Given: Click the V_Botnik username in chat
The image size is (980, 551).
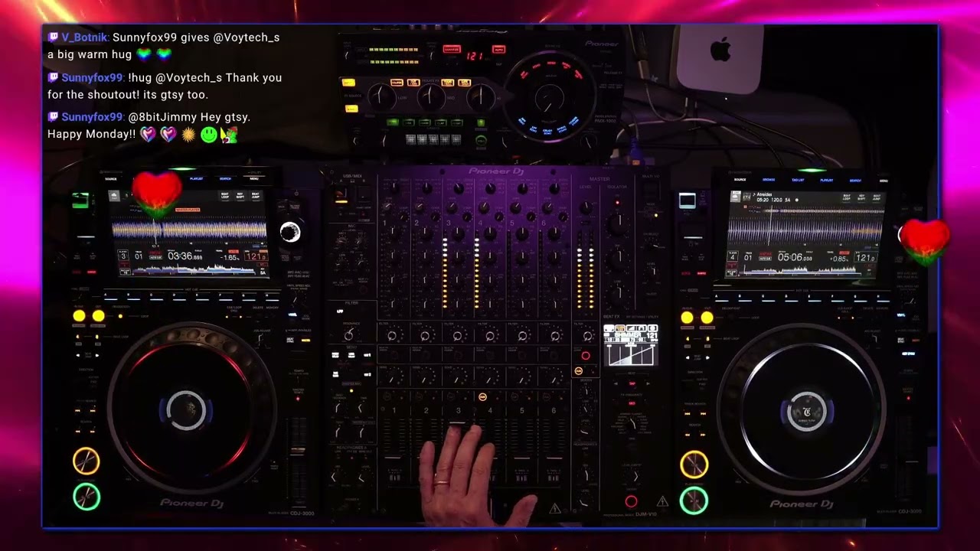Looking at the screenshot, I should click(84, 37).
